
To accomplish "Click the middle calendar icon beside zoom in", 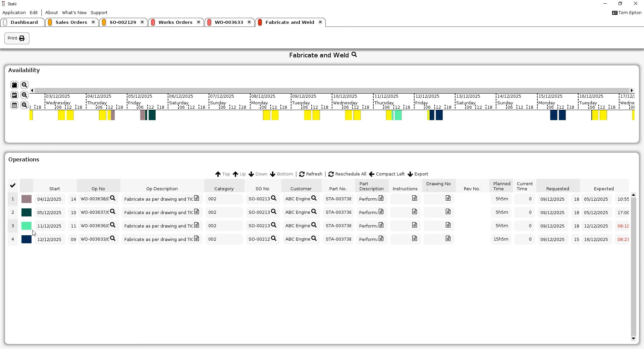I will [14, 95].
